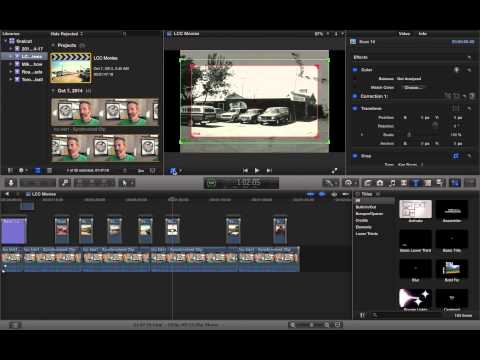Viewport: 480px width, 360px height.
Task: Open the keyword editor key icon
Action: pos(65,183)
